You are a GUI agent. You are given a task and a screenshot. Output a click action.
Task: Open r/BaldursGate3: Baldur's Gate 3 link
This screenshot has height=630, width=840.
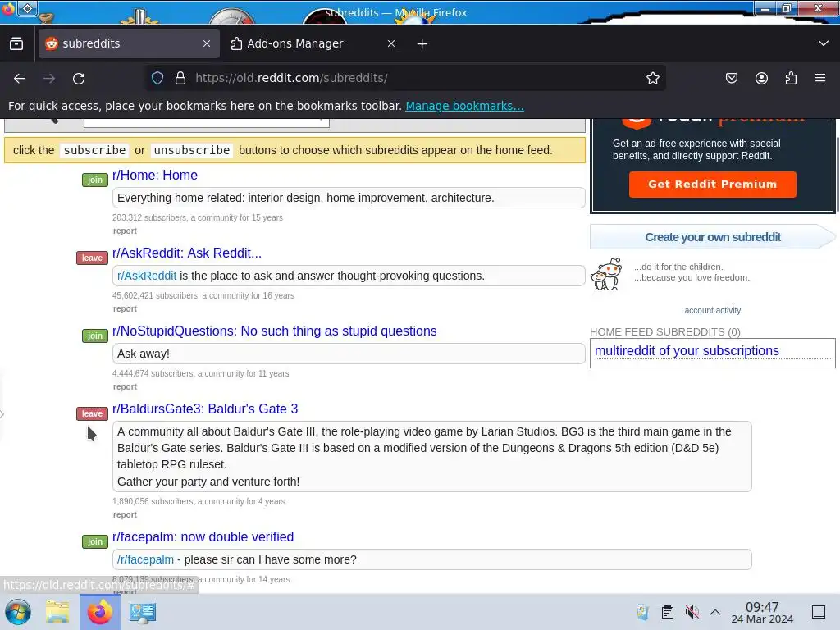click(205, 409)
